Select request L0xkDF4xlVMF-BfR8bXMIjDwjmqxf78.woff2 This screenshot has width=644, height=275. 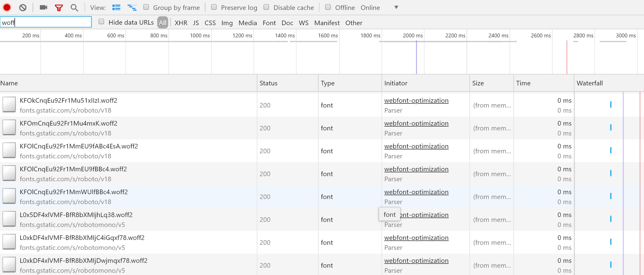[x=84, y=261]
